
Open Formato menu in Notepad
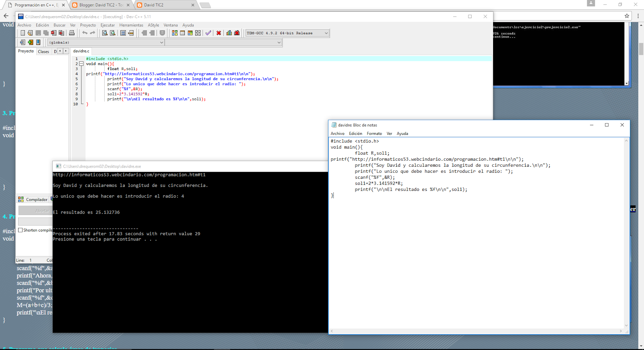pyautogui.click(x=374, y=134)
